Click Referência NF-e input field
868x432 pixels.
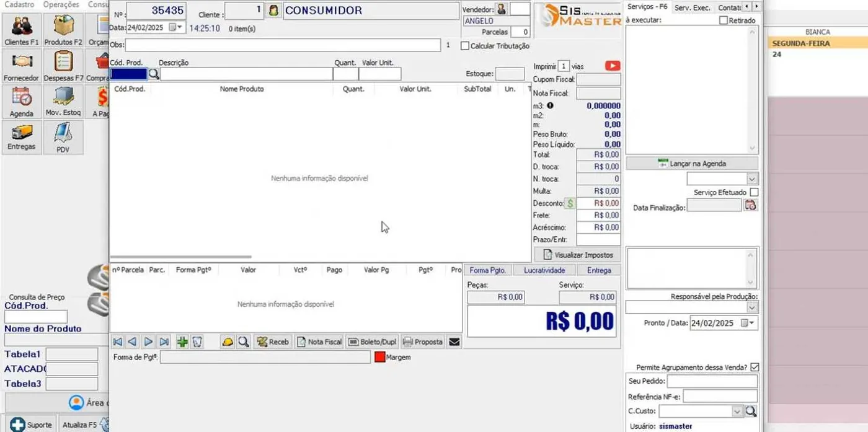click(x=720, y=396)
